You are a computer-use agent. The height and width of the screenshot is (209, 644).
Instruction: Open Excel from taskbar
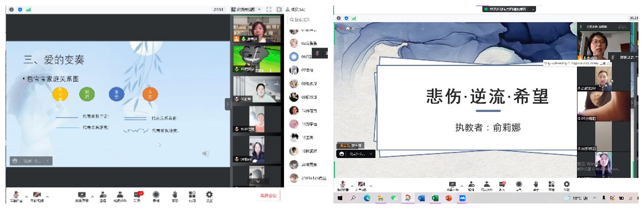point(435,198)
